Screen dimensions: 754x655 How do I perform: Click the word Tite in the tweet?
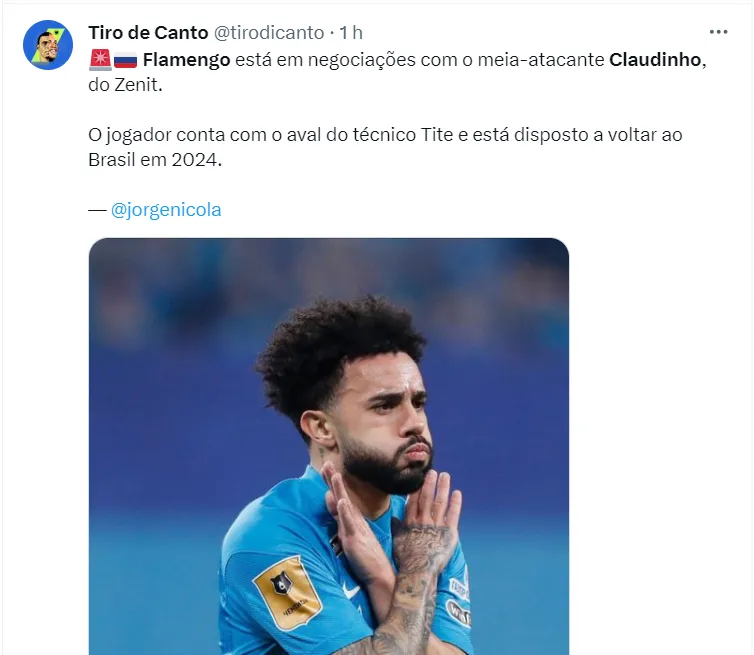pyautogui.click(x=437, y=135)
